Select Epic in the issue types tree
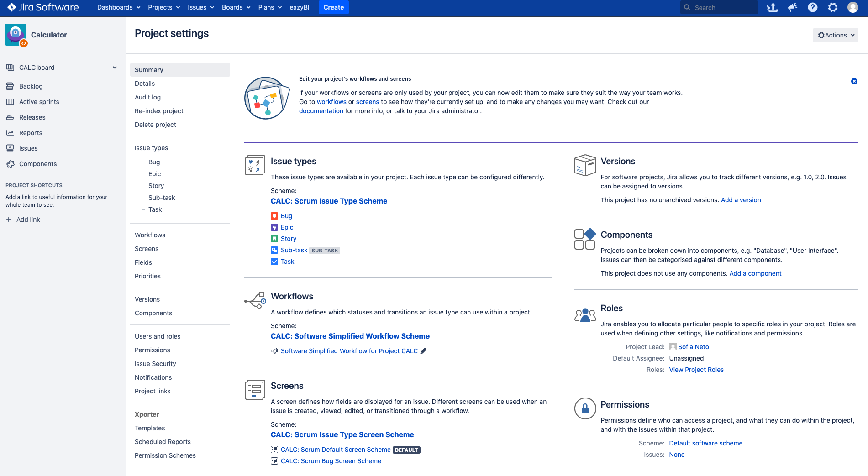This screenshot has height=476, width=868. tap(154, 174)
